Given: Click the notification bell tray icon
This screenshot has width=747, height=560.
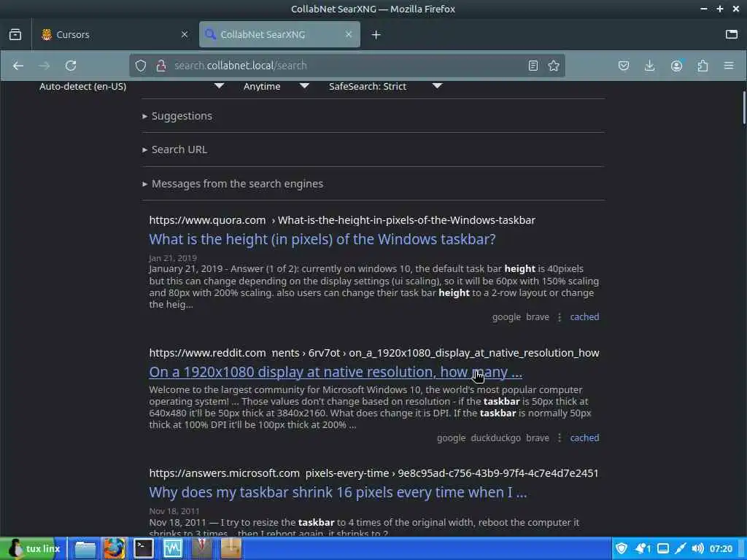Looking at the screenshot, I should [x=642, y=548].
